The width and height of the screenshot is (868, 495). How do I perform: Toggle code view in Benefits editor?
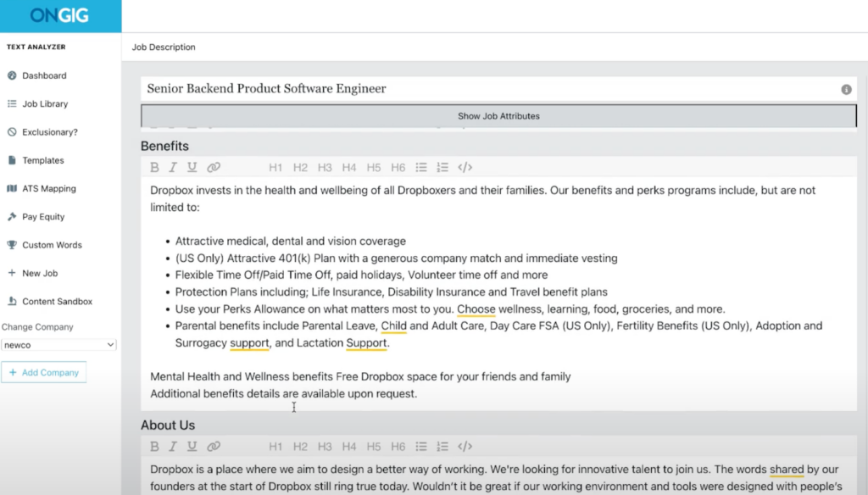click(x=465, y=168)
